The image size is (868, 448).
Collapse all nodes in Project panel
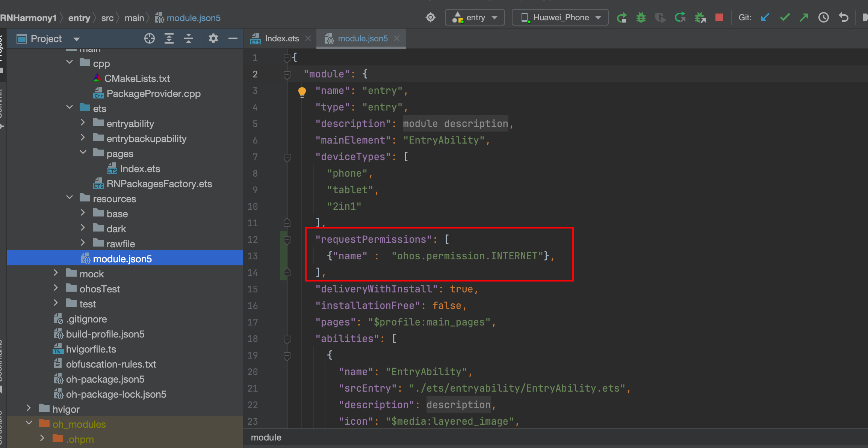189,38
